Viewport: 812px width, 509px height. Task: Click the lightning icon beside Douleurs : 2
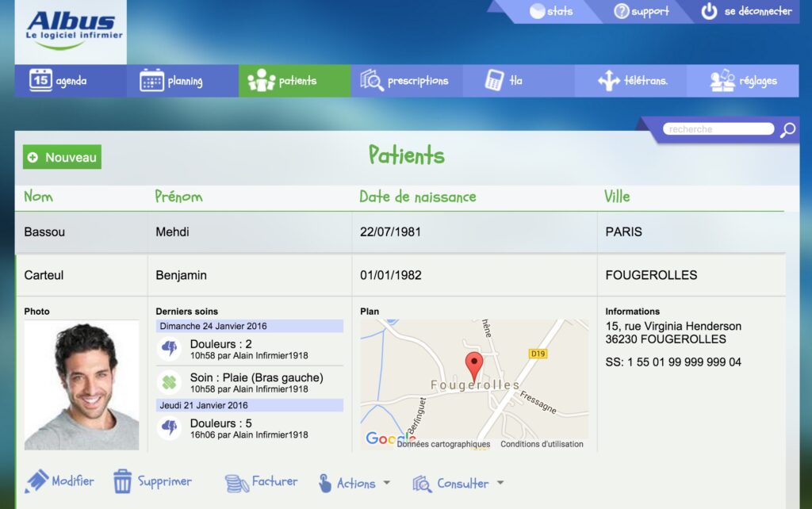pos(169,348)
